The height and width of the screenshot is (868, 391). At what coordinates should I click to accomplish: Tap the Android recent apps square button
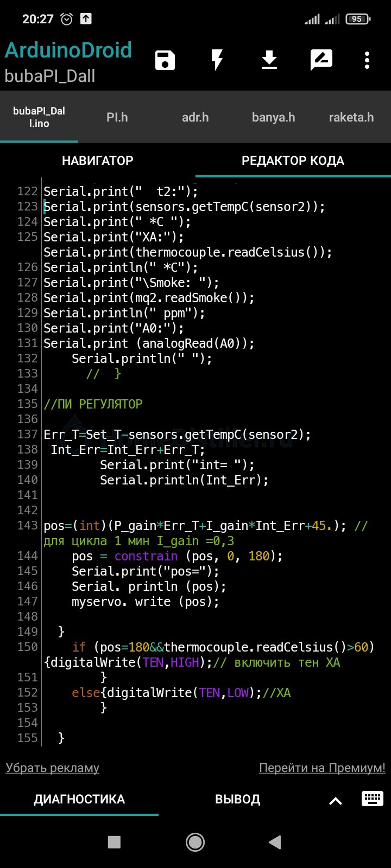point(114,842)
